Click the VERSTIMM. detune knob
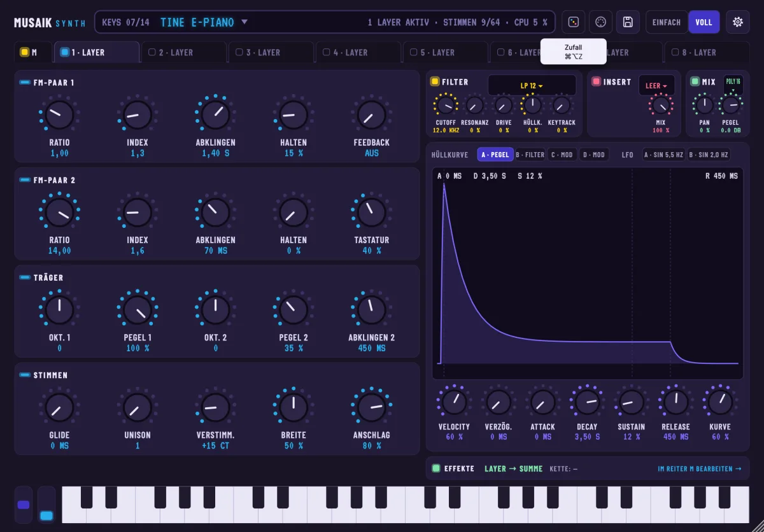The width and height of the screenshot is (764, 532). (x=215, y=407)
